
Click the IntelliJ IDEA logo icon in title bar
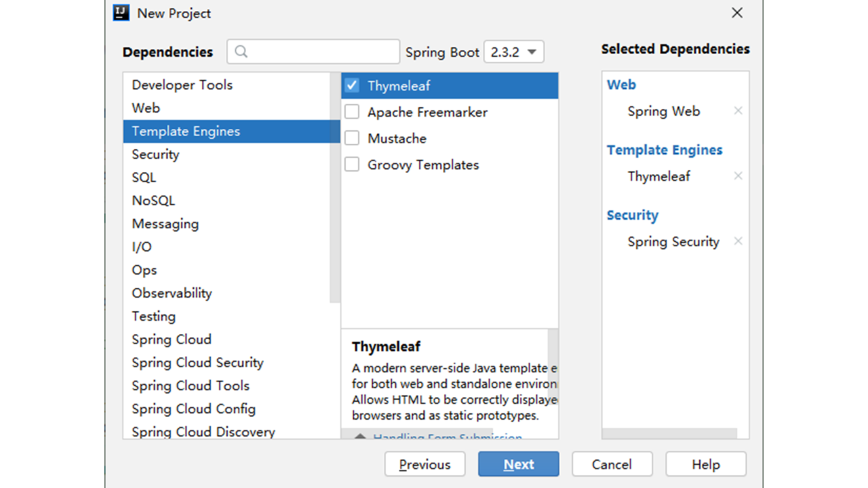tap(121, 13)
